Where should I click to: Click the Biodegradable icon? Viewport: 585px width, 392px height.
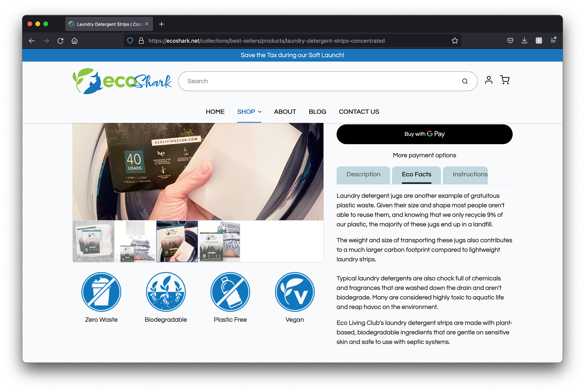166,292
